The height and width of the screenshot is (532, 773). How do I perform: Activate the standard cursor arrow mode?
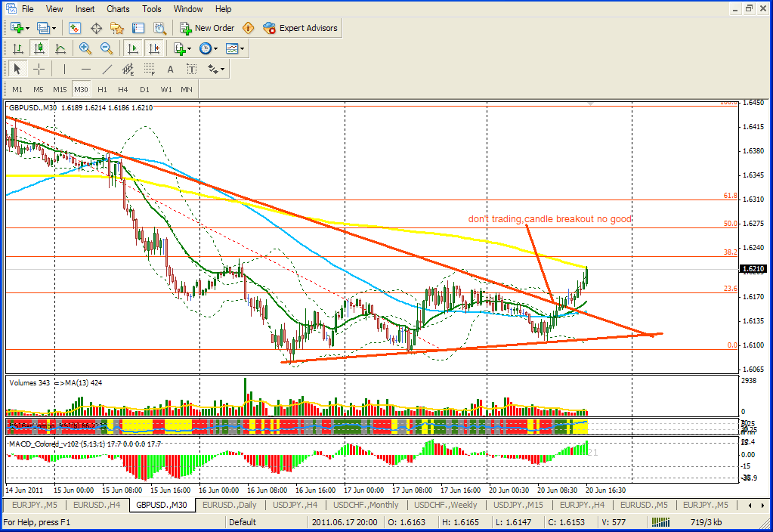tap(17, 69)
